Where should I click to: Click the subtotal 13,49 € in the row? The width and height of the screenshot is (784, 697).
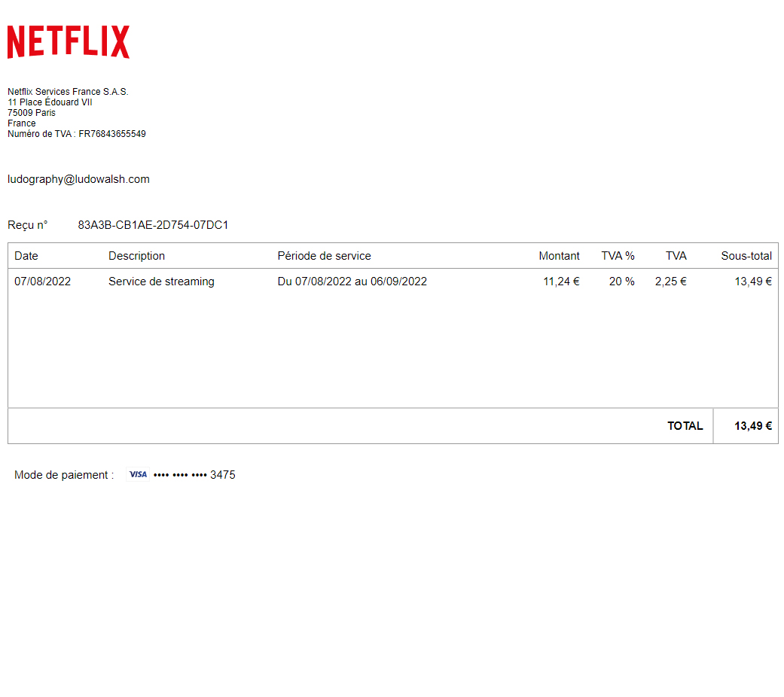point(753,282)
